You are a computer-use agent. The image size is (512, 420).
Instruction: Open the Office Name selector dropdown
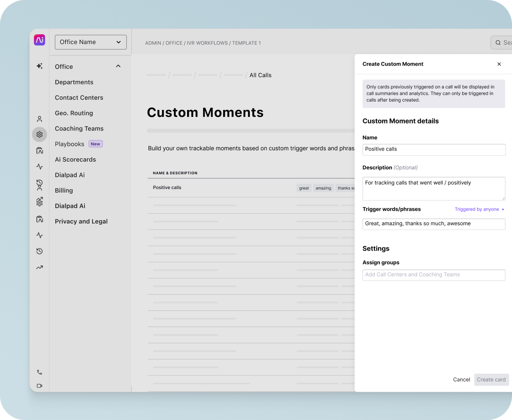[x=90, y=42]
